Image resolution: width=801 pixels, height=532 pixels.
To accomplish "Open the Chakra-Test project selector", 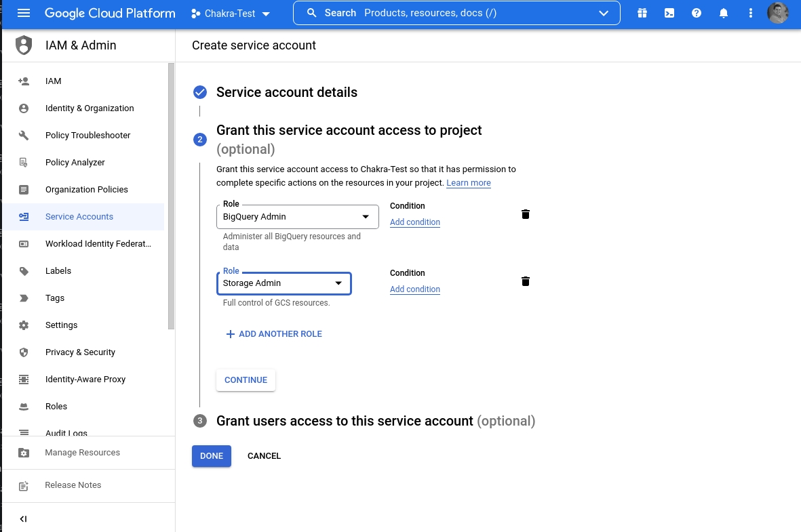I will point(231,14).
